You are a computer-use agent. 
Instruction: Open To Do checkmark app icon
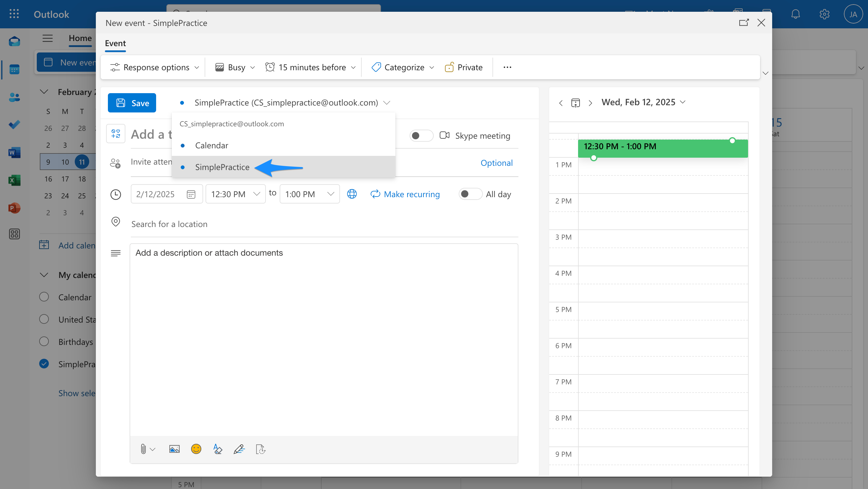14,125
